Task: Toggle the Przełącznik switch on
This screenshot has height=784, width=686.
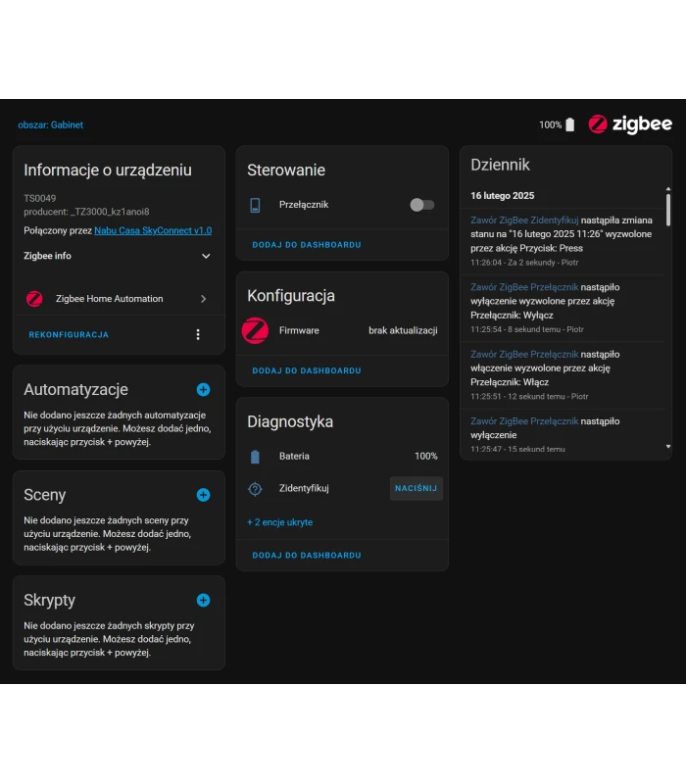Action: [x=421, y=205]
